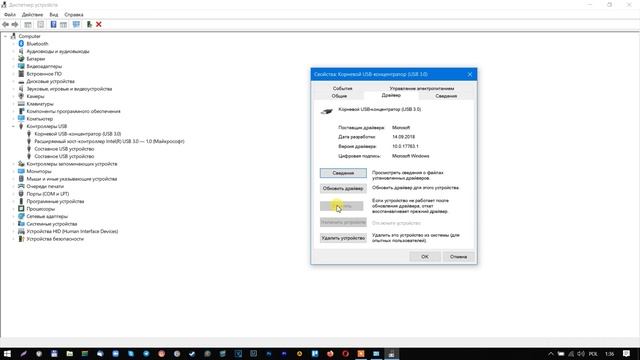Click the Процессоры chip icon
Screen dimensions: 640x360
pyautogui.click(x=21, y=209)
